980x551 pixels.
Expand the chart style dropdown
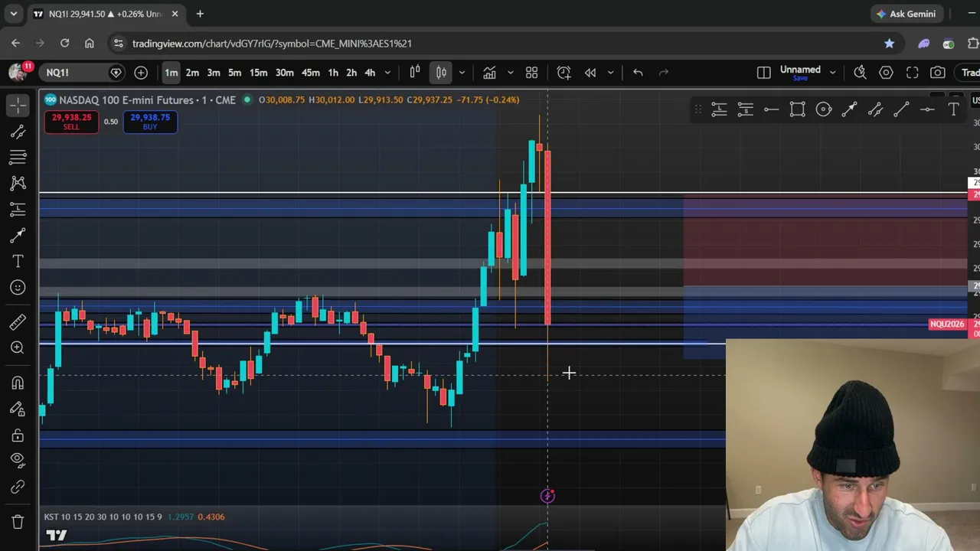(x=462, y=73)
